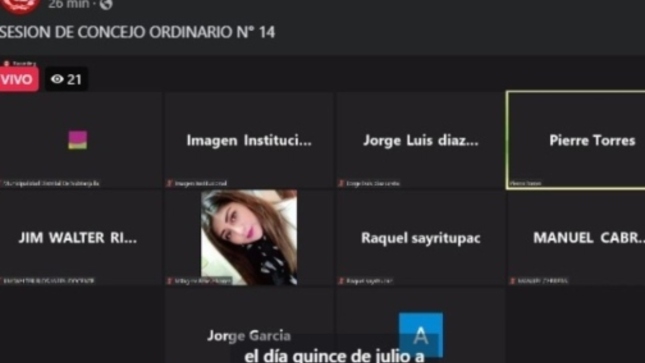The image size is (645, 363).
Task: Select the Raquel sayritupac participant tile
Action: [420, 237]
